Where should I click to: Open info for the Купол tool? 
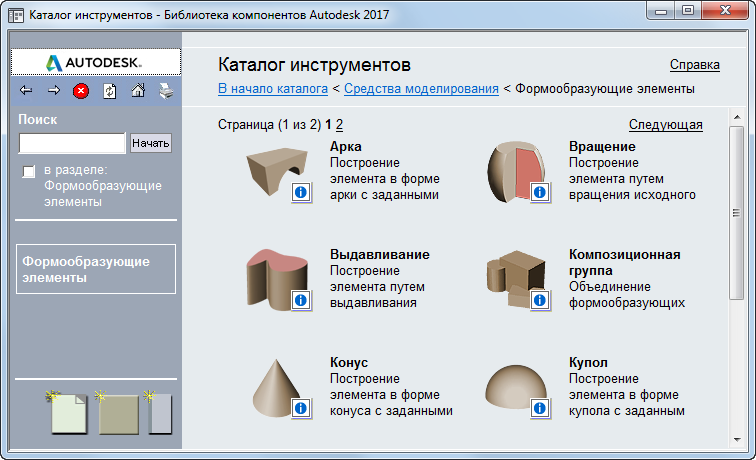click(540, 408)
